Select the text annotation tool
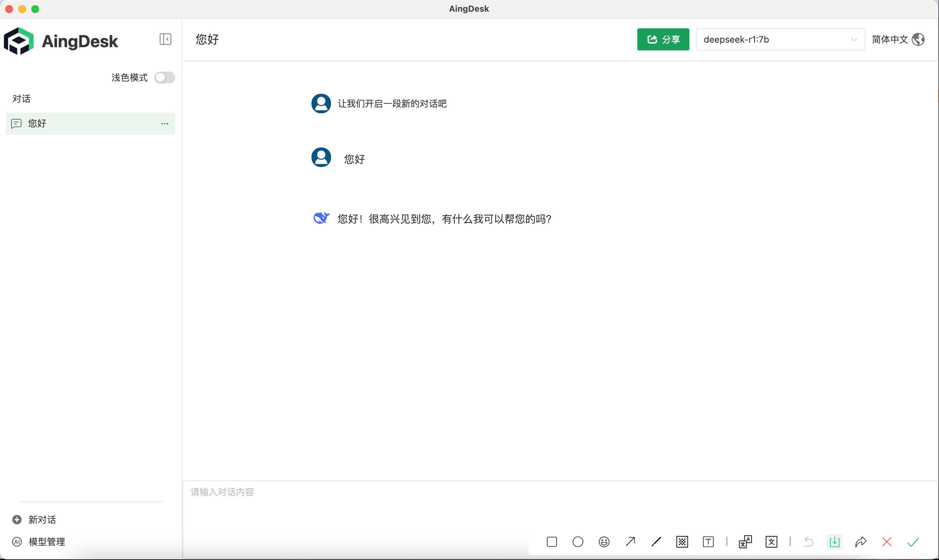Screen dimensions: 939x560 (708, 542)
